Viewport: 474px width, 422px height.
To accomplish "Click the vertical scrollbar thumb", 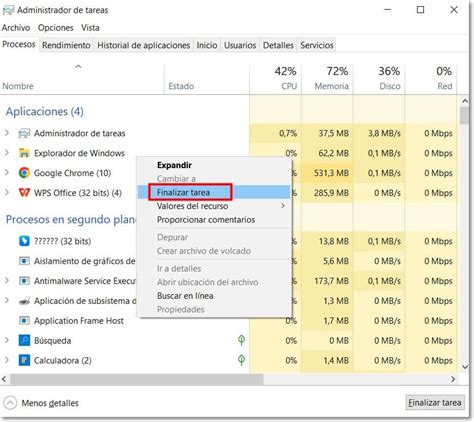I will coord(465,115).
